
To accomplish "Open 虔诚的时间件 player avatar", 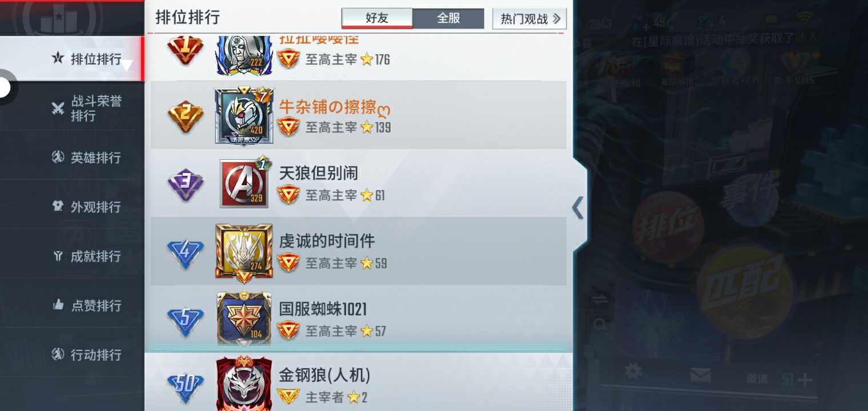I will pos(244,252).
